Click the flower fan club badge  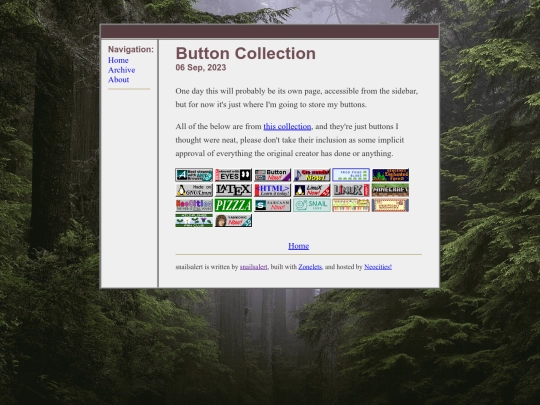194,220
